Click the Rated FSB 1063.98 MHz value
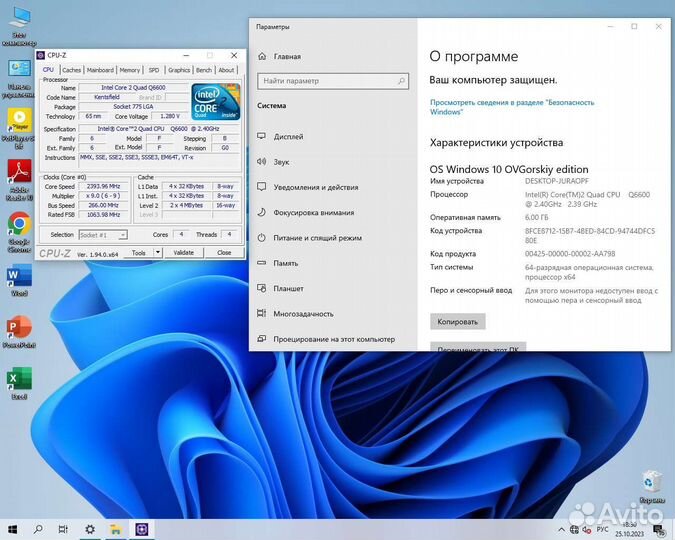Screen dimensions: 675x540 tap(103, 215)
